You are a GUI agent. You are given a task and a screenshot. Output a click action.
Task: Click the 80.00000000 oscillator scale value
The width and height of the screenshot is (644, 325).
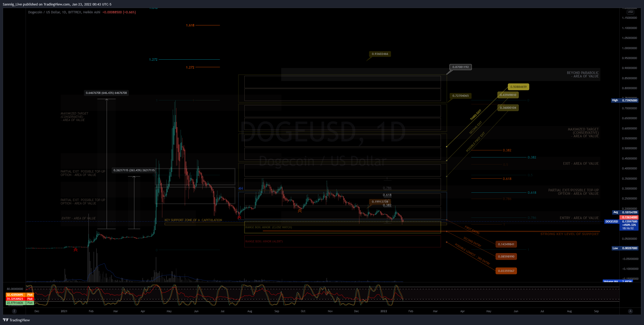tap(15, 289)
